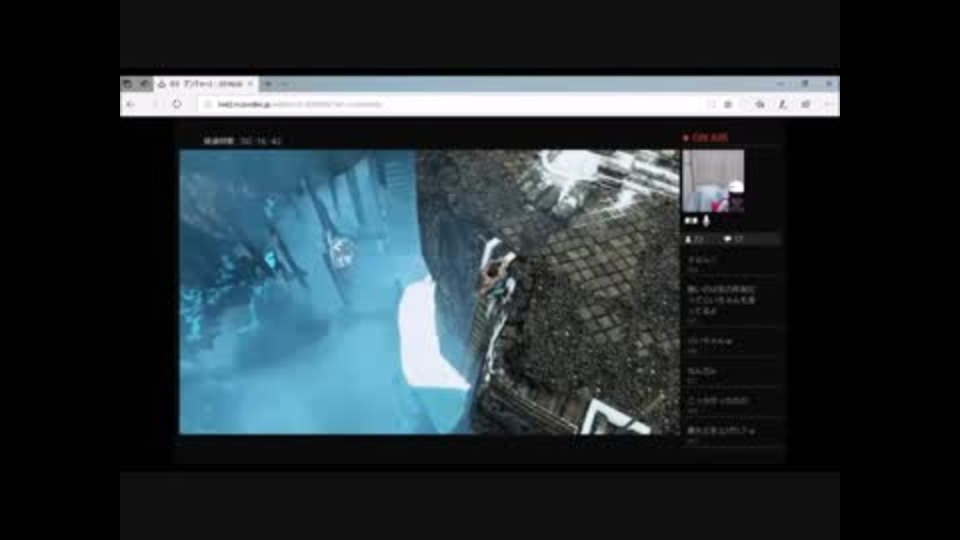Click the microphone icon below the webcam
960x540 pixels.
click(x=706, y=220)
